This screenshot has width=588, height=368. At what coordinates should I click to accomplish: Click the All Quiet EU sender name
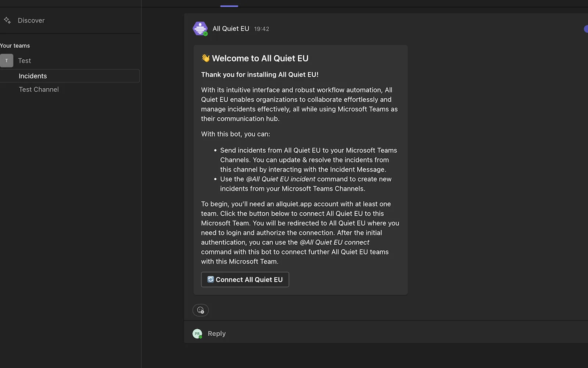pyautogui.click(x=231, y=29)
